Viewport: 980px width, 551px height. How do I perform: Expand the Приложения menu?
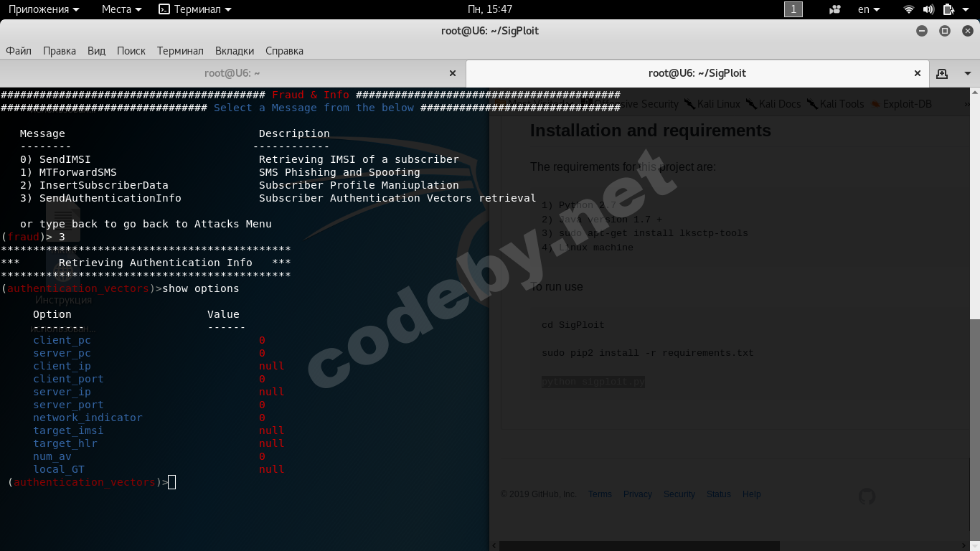point(44,9)
